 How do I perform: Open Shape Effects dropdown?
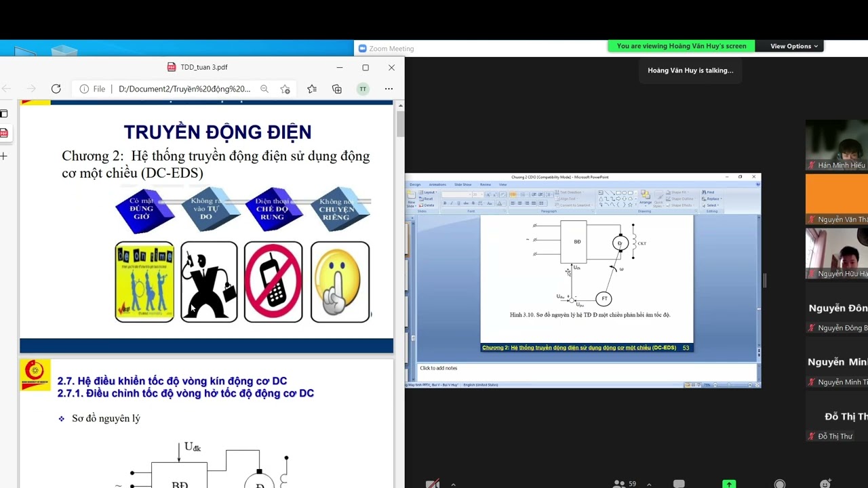tap(682, 205)
